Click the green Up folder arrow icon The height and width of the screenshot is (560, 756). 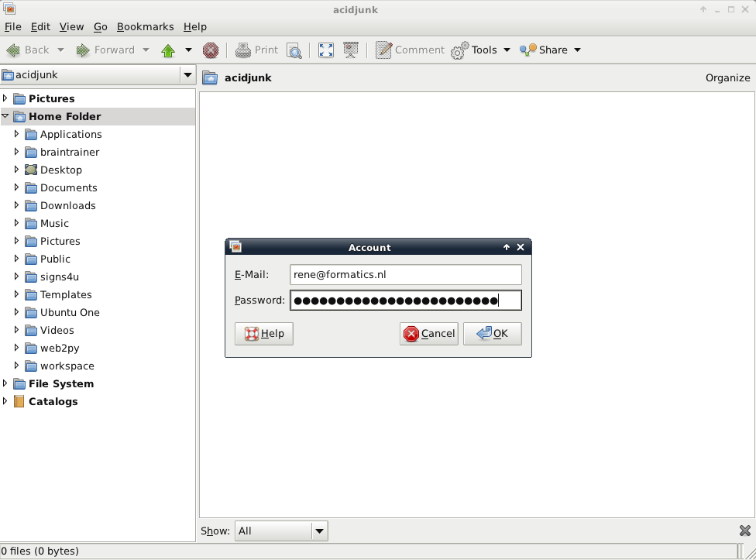(168, 50)
